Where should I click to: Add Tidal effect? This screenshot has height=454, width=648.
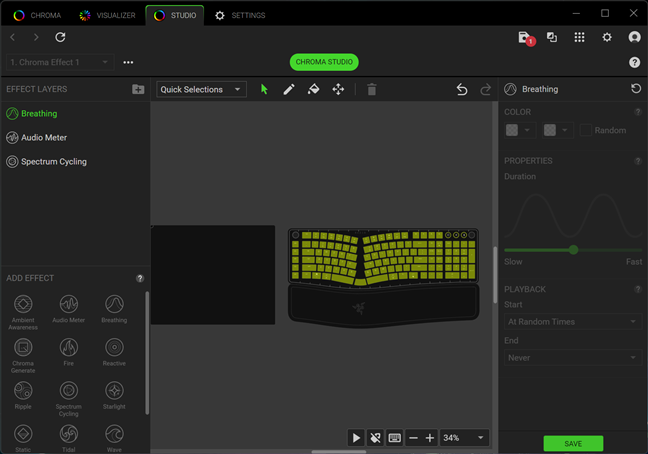tap(69, 438)
